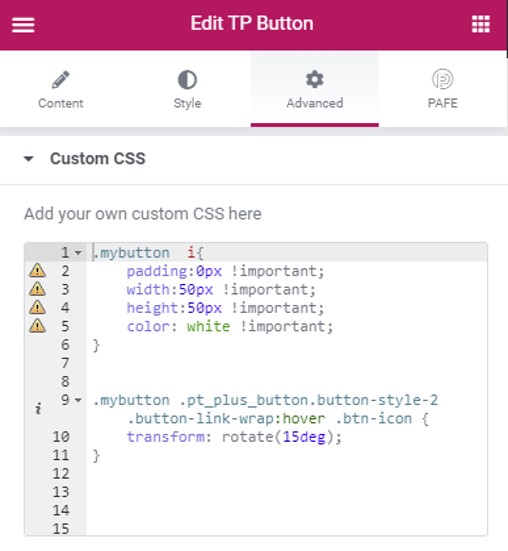Fold code block at line 9

coord(78,400)
